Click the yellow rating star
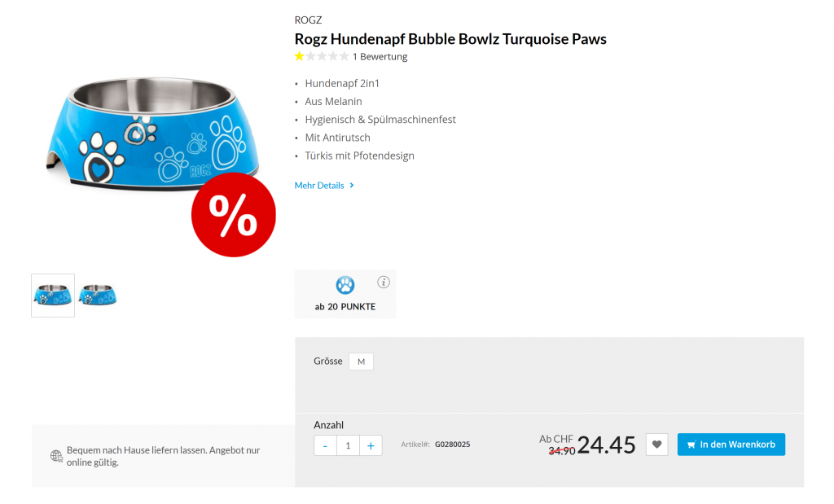Screen dimensions: 834x504 (x=299, y=56)
